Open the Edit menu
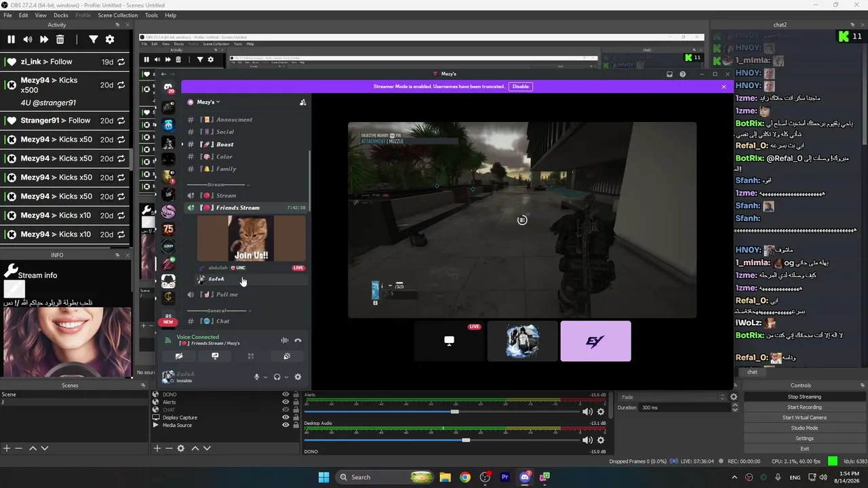 [24, 15]
